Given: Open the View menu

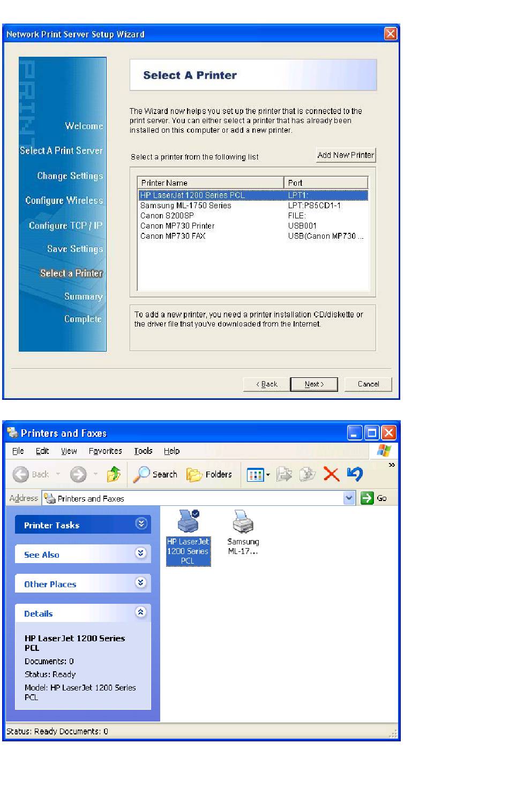Looking at the screenshot, I should [x=69, y=451].
